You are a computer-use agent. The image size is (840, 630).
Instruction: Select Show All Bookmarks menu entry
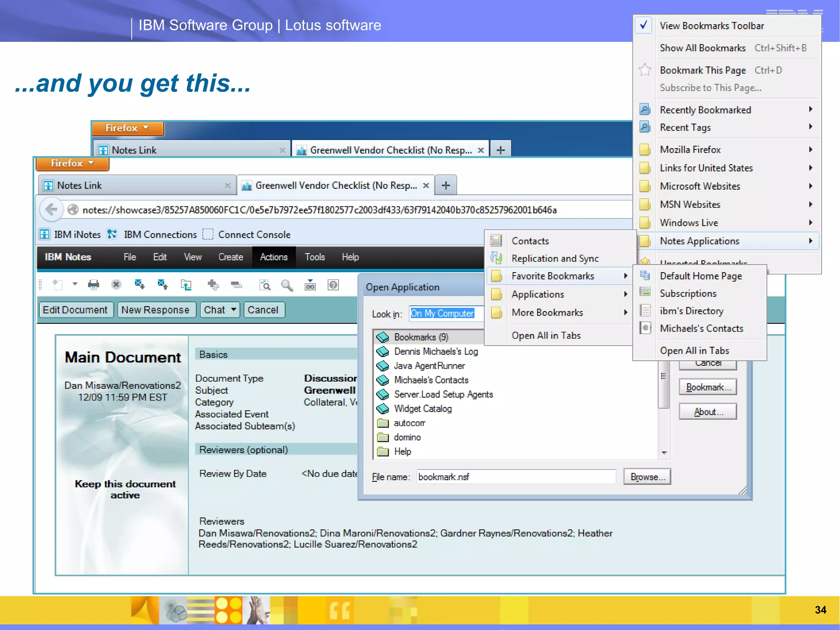point(726,48)
